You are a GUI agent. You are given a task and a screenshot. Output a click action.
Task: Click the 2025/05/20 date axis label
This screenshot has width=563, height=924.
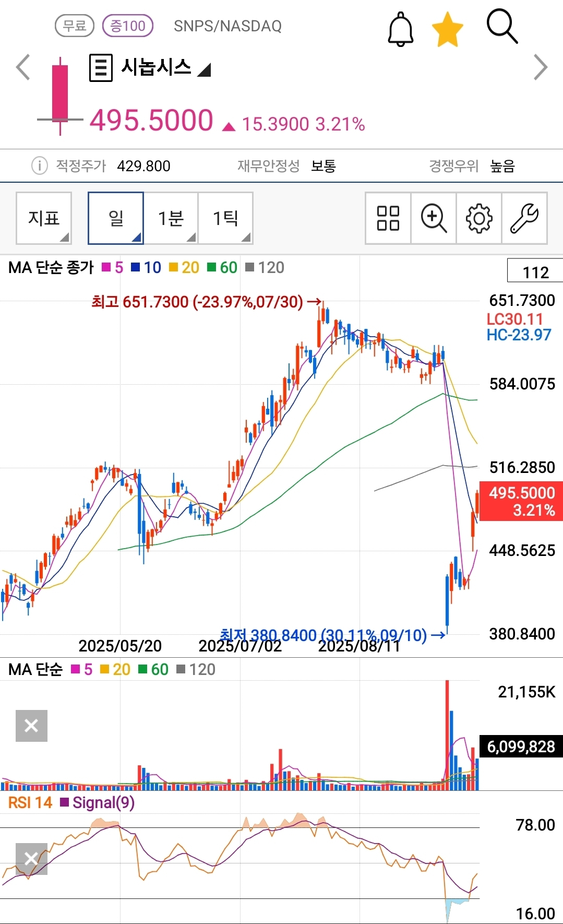click(120, 646)
